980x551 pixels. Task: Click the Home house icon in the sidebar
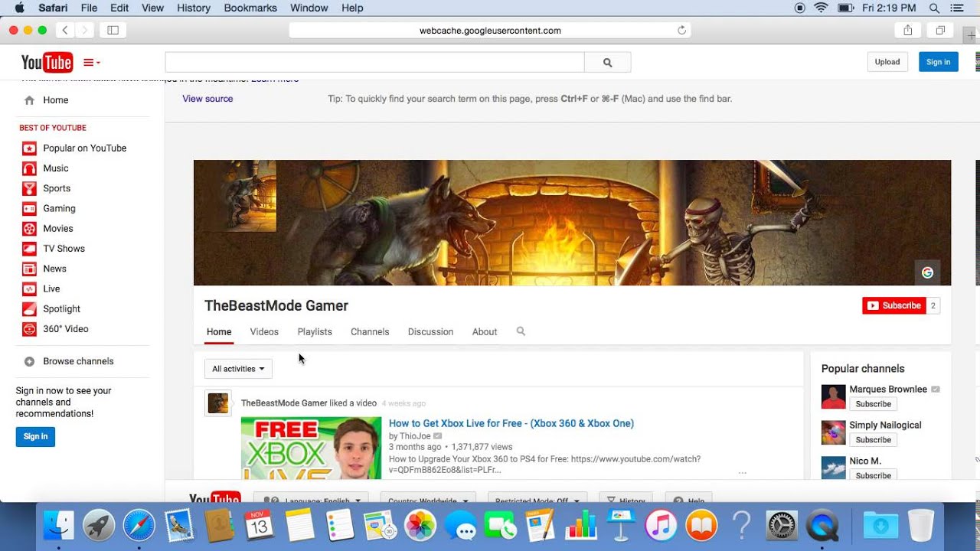point(29,100)
